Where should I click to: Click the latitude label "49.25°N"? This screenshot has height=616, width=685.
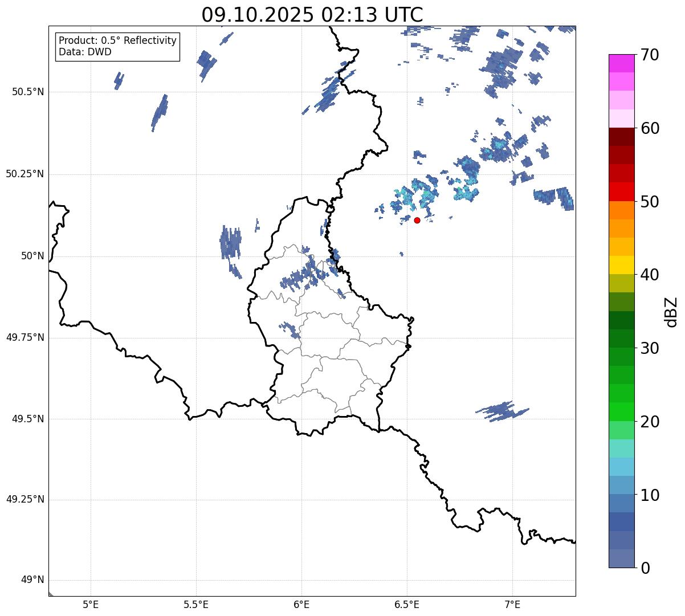point(25,500)
